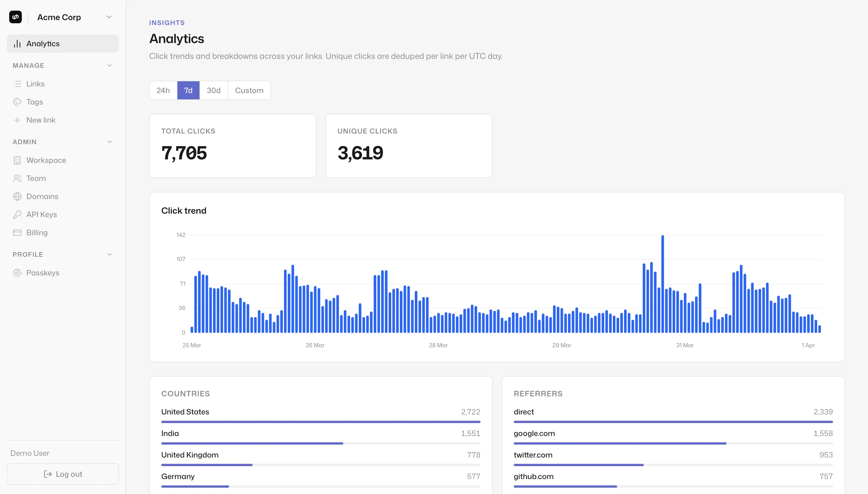868x494 pixels.
Task: Select the Tags icon
Action: [17, 102]
